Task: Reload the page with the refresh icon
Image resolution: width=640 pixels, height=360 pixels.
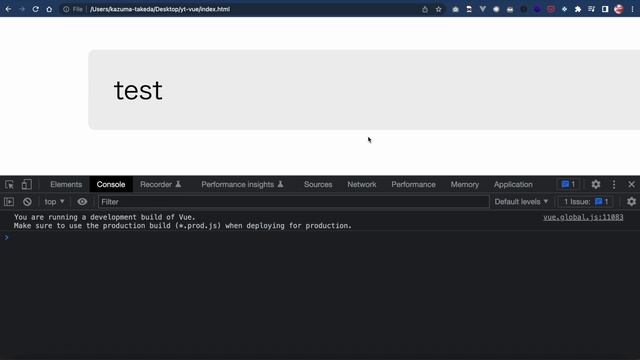Action: coord(36,9)
